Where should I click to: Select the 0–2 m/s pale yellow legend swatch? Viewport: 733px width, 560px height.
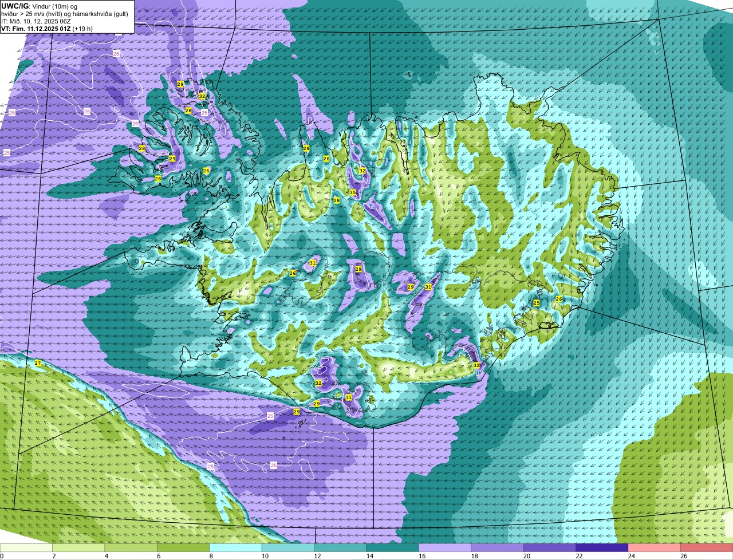(26, 547)
